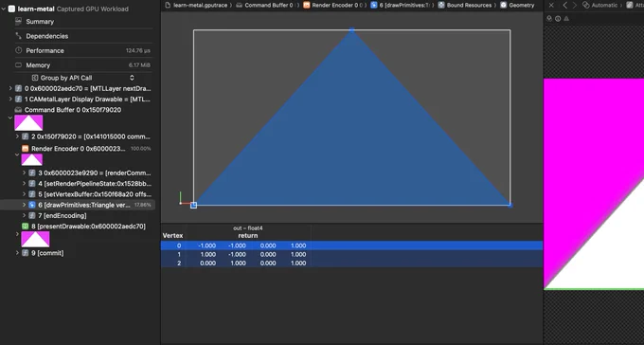Click function icon of MTLLayer nextDrawable call

[18, 88]
